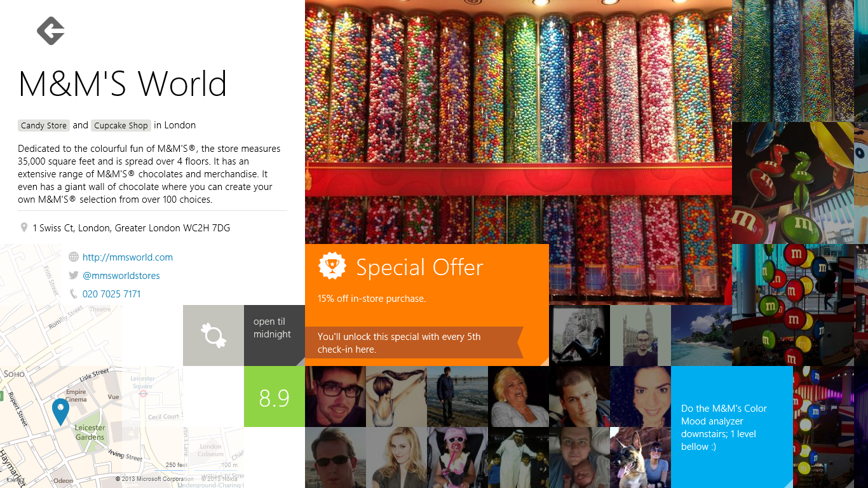Open the @mmsworldstores Twitter link
This screenshot has height=488, width=868.
[121, 276]
